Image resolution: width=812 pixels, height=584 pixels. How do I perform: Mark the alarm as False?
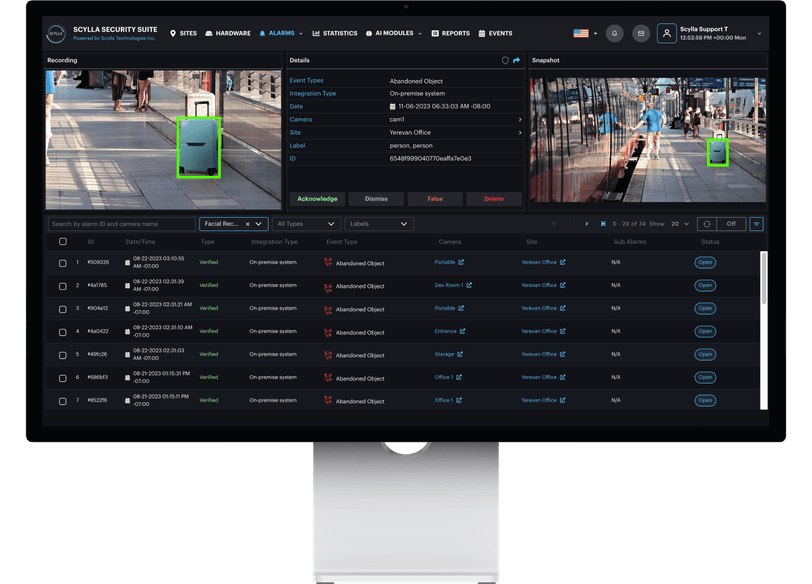point(435,199)
